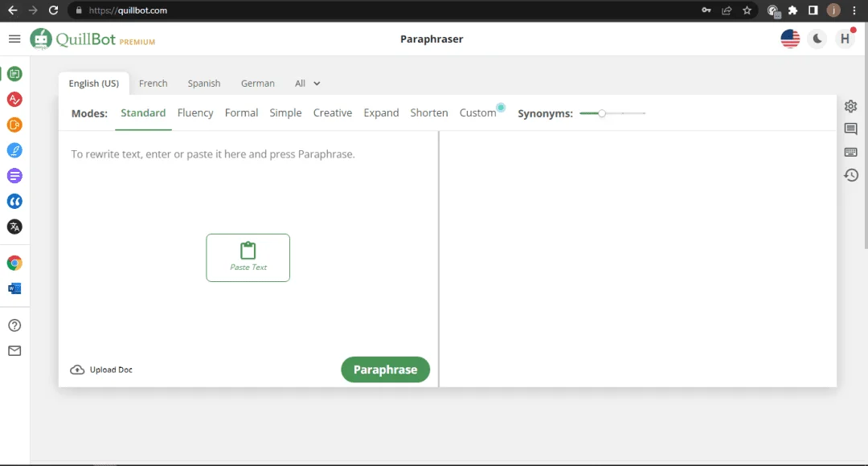The height and width of the screenshot is (466, 868).
Task: Open Co-Writer blue pen sidebar icon
Action: click(15, 150)
